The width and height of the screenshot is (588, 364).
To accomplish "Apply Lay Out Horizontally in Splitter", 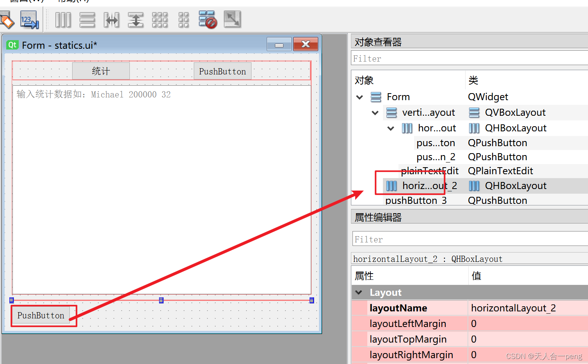I will pos(112,19).
